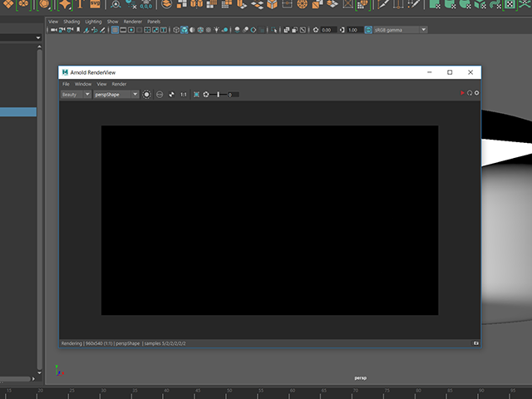532x399 pixels.
Task: Toggle the resolution gate icon in viewport toolbar
Action: click(131, 30)
